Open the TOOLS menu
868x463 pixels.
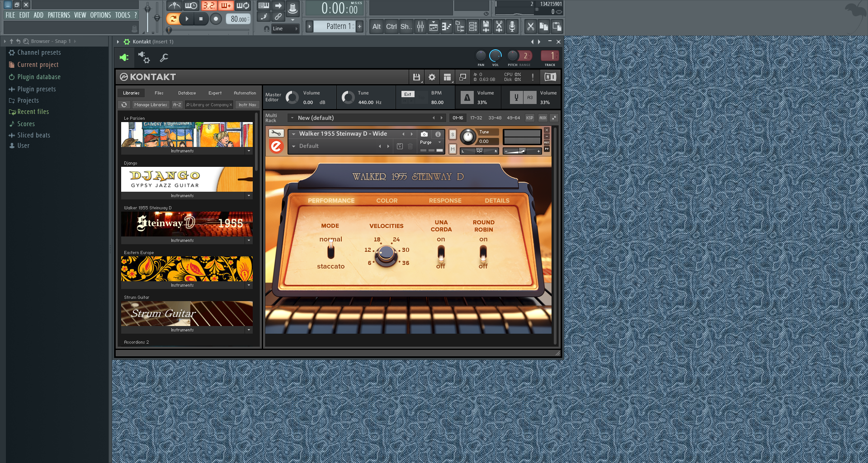(x=123, y=15)
